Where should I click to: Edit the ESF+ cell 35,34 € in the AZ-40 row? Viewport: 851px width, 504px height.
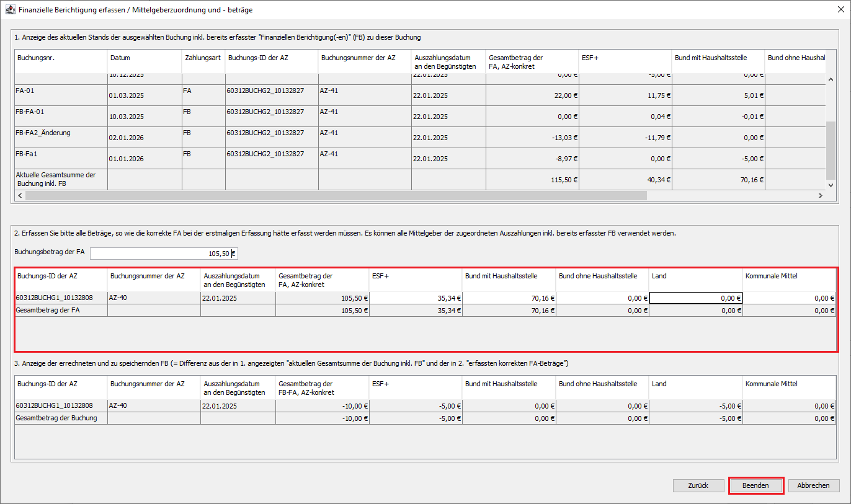click(x=416, y=298)
